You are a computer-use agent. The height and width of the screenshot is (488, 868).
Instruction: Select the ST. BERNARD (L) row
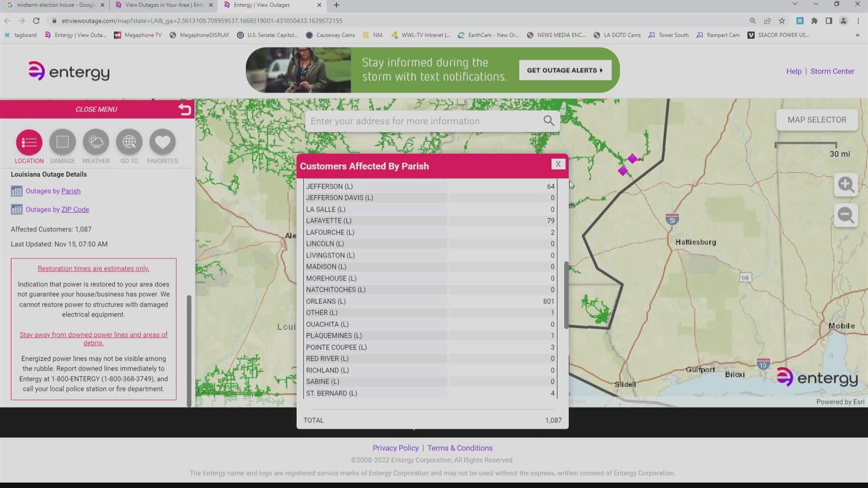(x=430, y=393)
